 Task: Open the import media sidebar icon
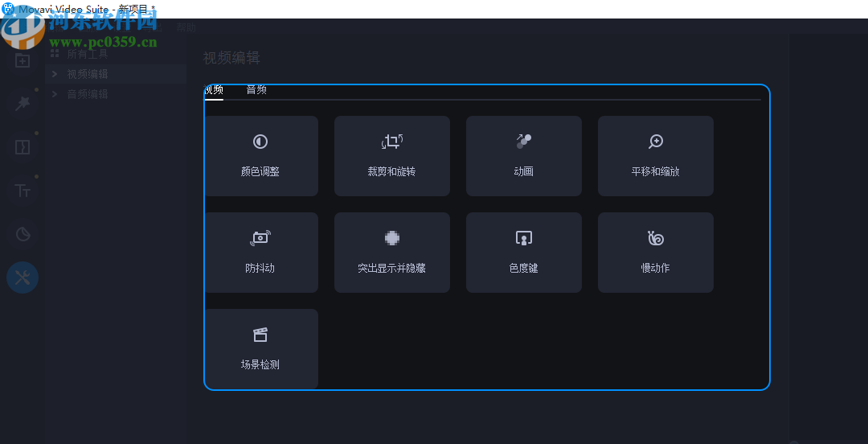click(23, 60)
